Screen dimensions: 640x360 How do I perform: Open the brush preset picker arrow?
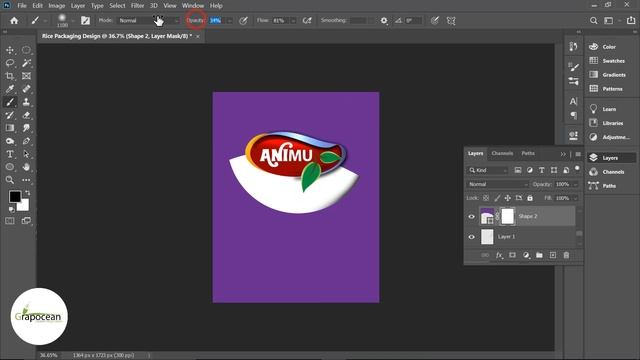73,20
